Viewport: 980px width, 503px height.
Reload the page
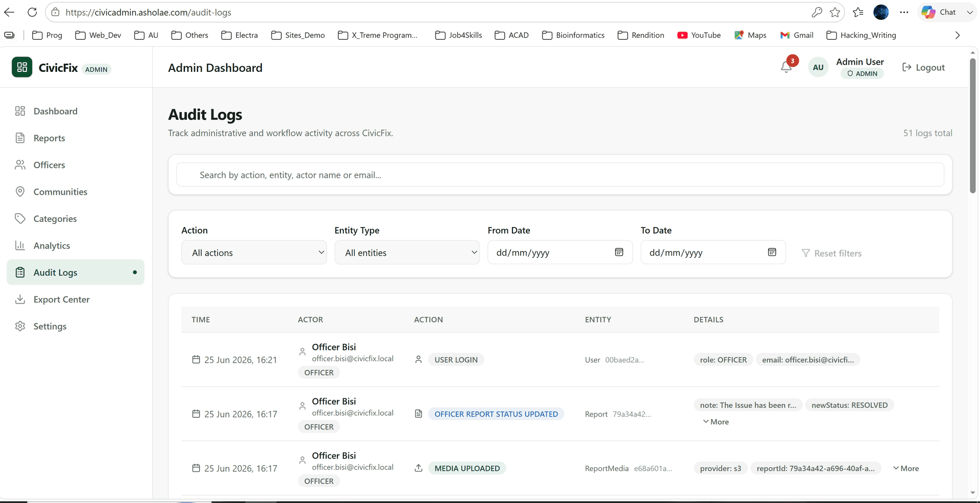click(32, 12)
